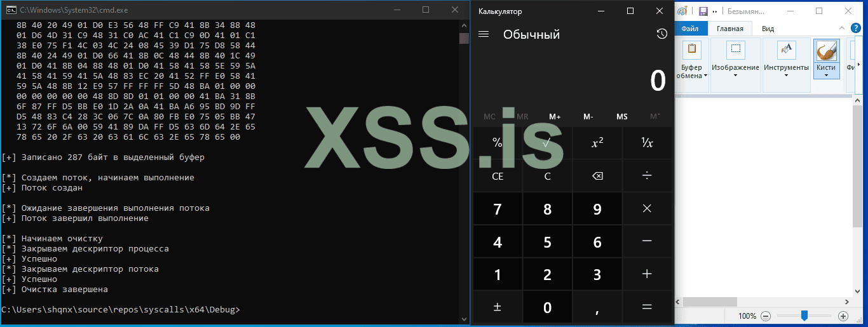This screenshot has height=327, width=868.
Task: Click the cmd.exe icon in the console title bar
Action: pos(11,10)
